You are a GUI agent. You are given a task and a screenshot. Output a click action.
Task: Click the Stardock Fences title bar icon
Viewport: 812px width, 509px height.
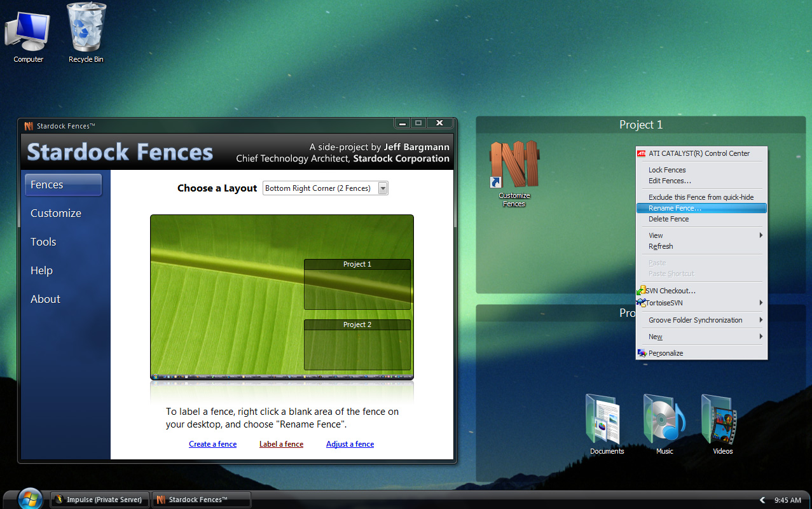[29, 126]
